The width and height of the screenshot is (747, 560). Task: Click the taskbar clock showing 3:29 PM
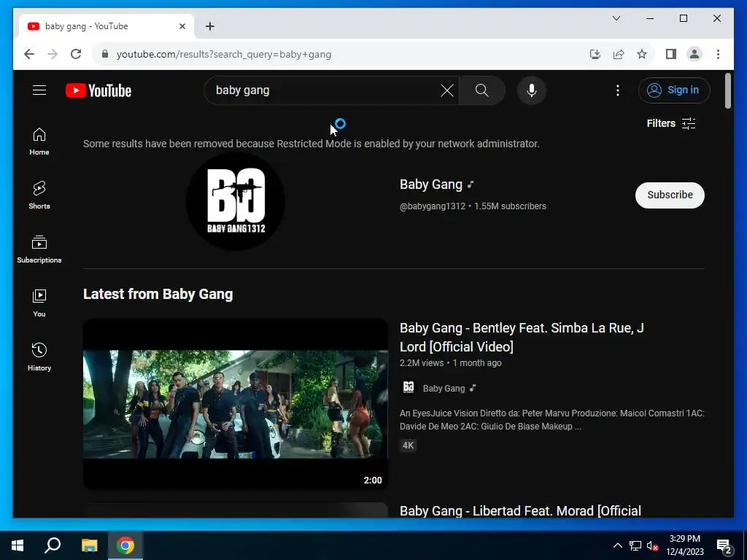click(684, 545)
